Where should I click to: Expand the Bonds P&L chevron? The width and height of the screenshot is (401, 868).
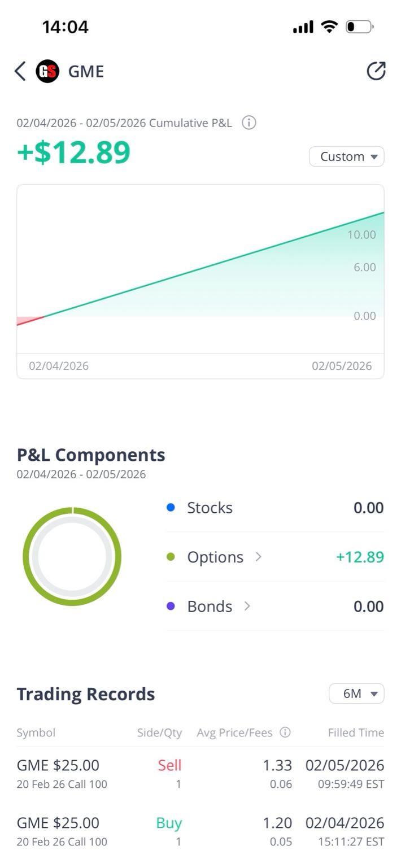247,606
